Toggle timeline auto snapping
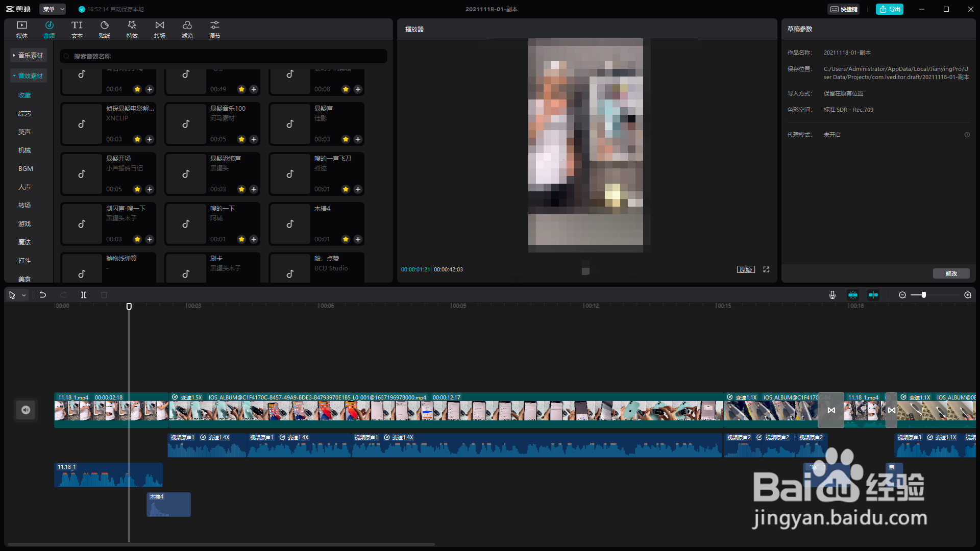Screen dimensions: 980x551 [853, 295]
